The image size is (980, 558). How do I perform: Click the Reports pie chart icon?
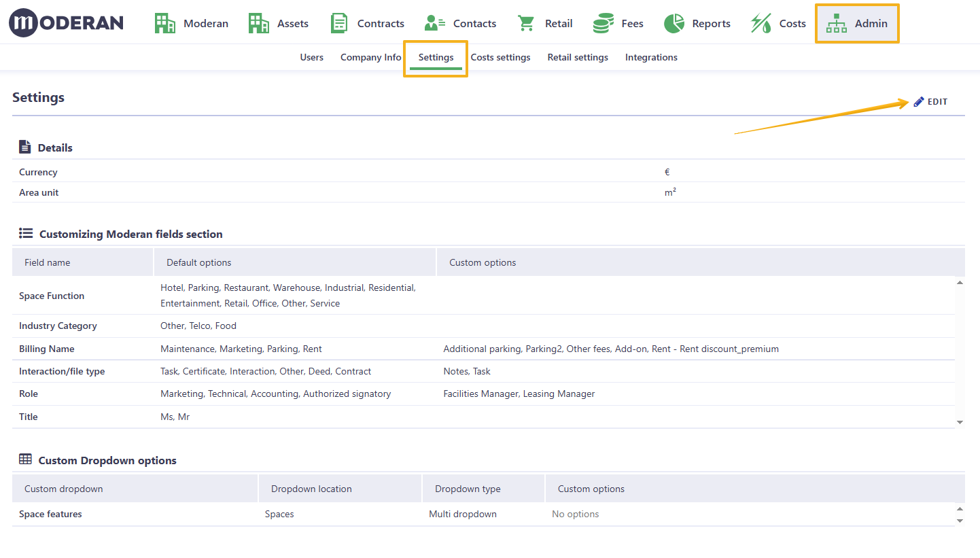[x=673, y=23]
